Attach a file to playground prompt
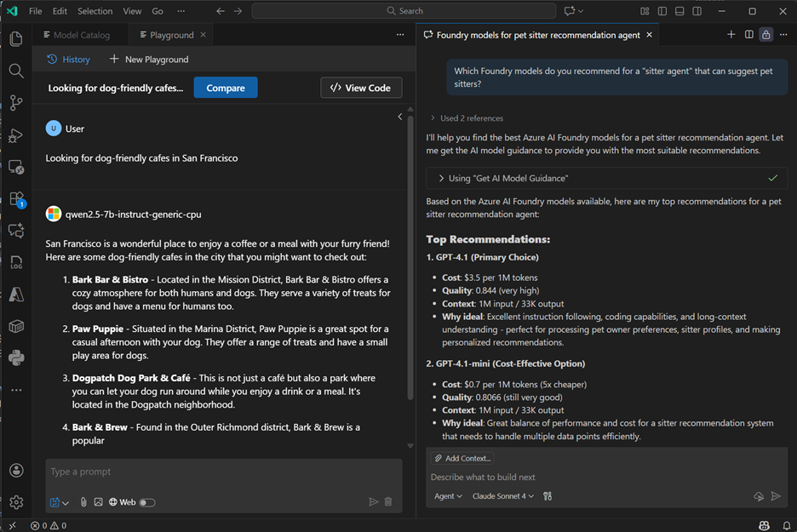The height and width of the screenshot is (532, 797). [83, 502]
